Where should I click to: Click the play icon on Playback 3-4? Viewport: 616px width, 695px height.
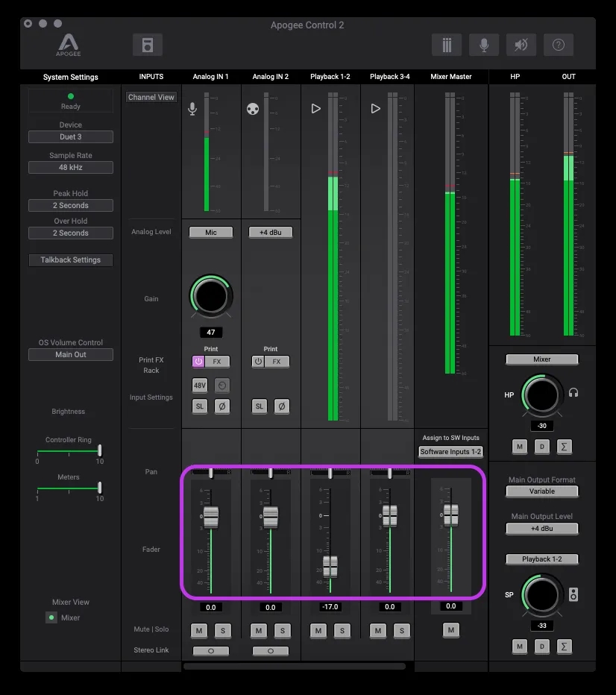coord(375,109)
